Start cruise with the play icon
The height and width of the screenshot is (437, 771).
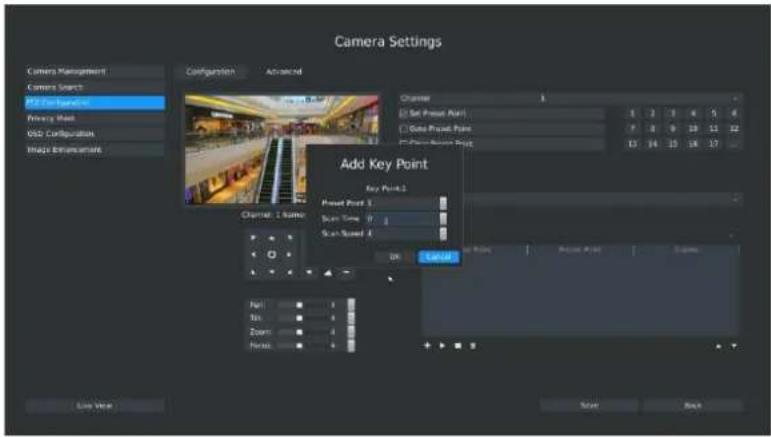442,346
